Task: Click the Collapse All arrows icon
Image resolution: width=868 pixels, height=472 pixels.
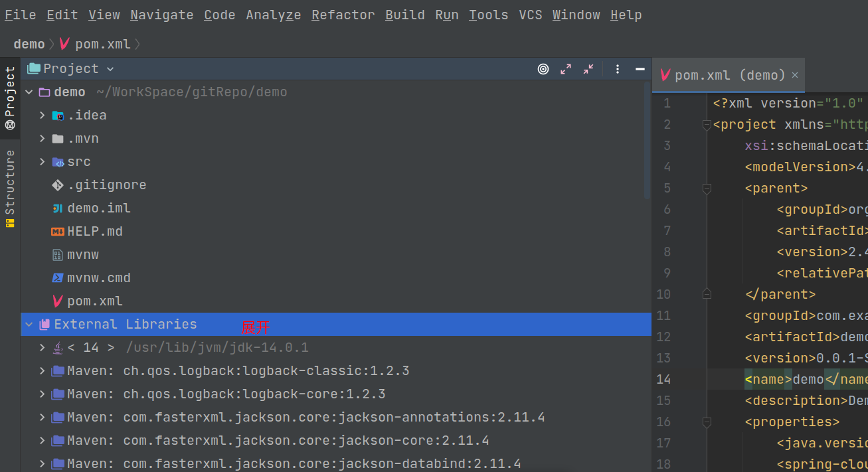Action: click(x=588, y=69)
